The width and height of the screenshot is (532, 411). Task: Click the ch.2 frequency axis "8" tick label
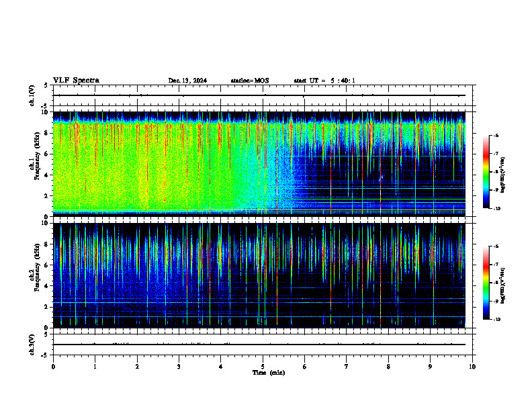click(x=48, y=244)
